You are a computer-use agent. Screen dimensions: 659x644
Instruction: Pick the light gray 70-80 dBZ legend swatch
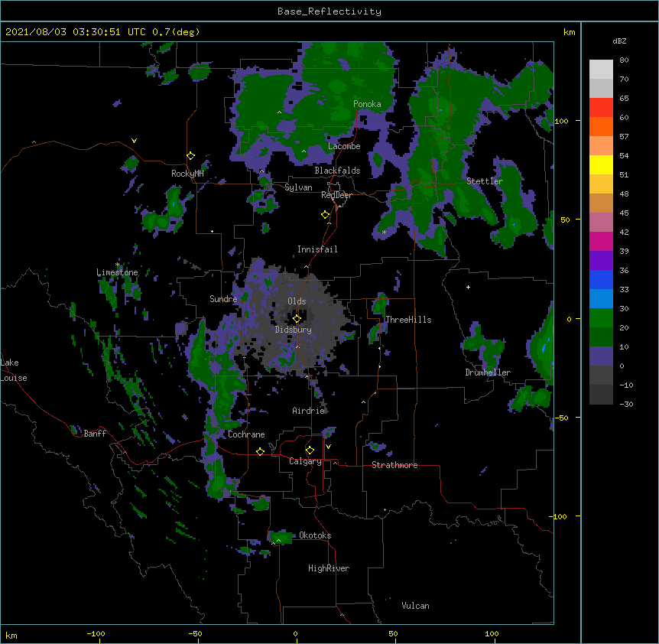(x=601, y=70)
